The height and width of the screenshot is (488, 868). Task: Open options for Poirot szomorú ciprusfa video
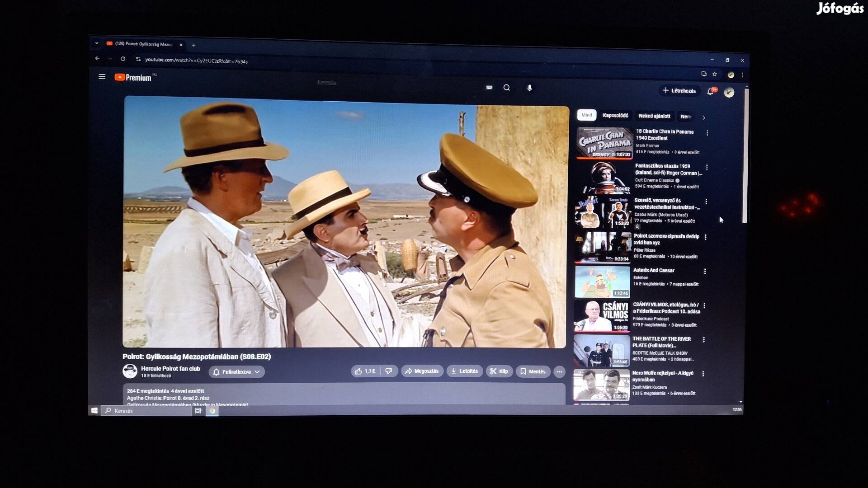click(x=705, y=237)
